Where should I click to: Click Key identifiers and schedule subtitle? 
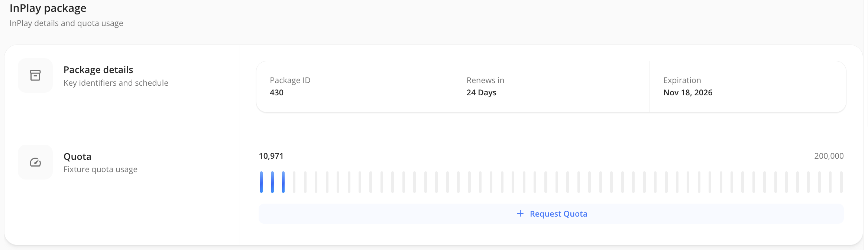click(116, 83)
